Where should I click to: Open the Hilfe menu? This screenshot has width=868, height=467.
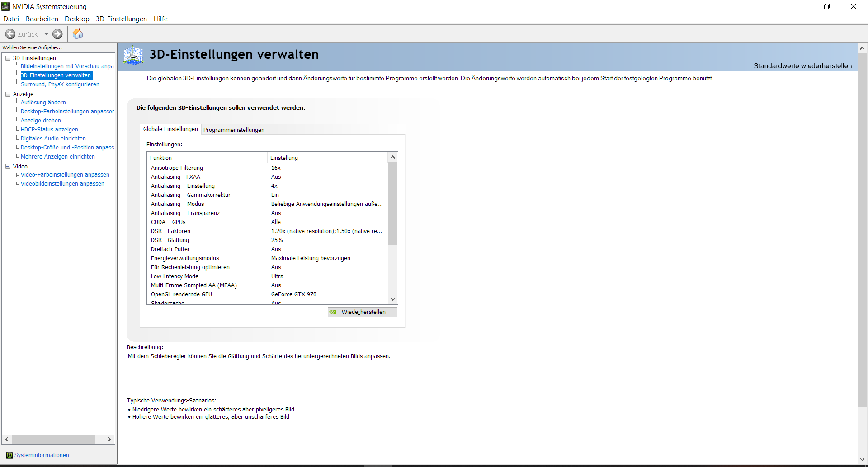point(160,19)
